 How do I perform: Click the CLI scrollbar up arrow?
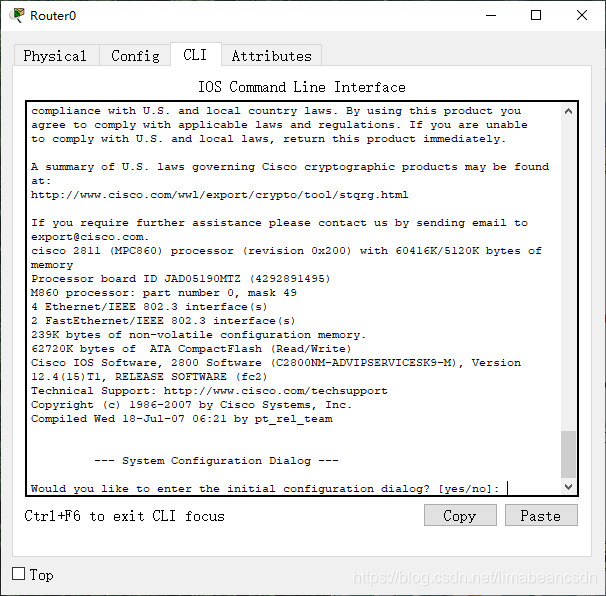(x=568, y=111)
